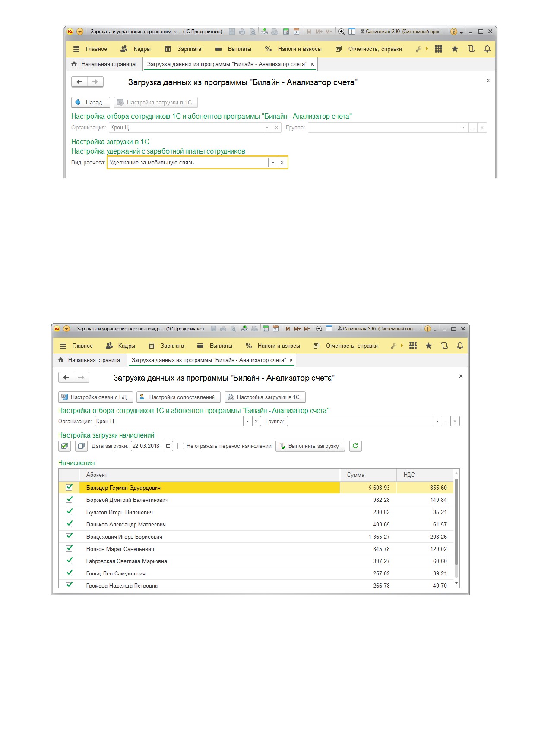The image size is (535, 756).
Task: Switch to Начальная страница tab in lower window
Action: pyautogui.click(x=89, y=360)
